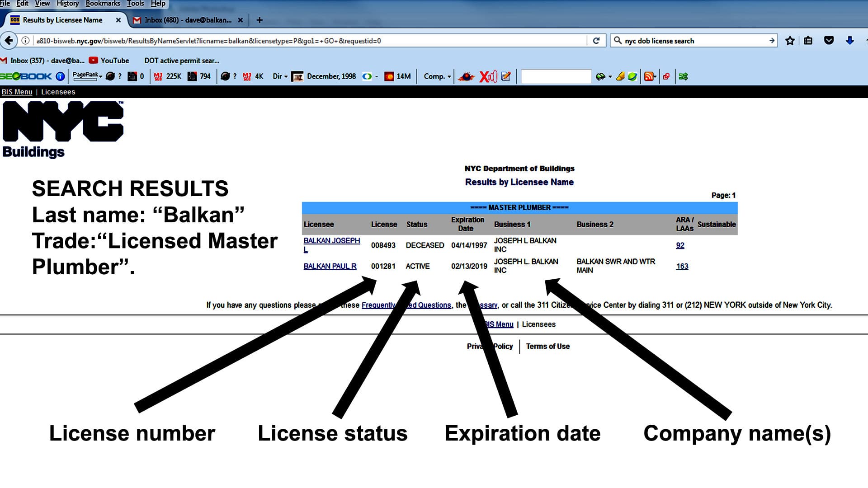Screen dimensions: 868x488
Task: Open the Help menu
Action: [158, 4]
